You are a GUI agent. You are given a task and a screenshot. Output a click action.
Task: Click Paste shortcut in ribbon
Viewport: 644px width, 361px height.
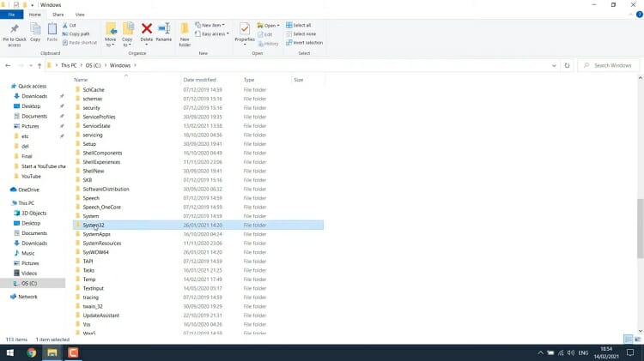coord(80,43)
